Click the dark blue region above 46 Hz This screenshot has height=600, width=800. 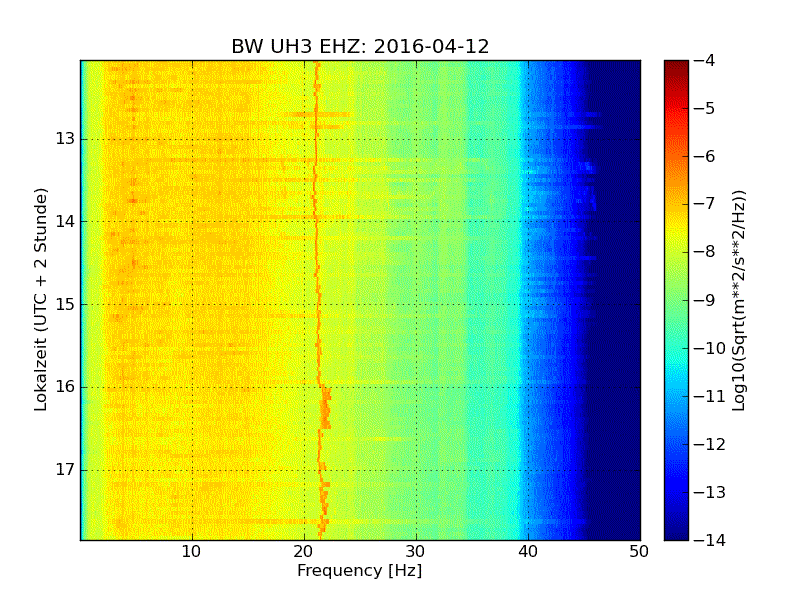(618, 300)
